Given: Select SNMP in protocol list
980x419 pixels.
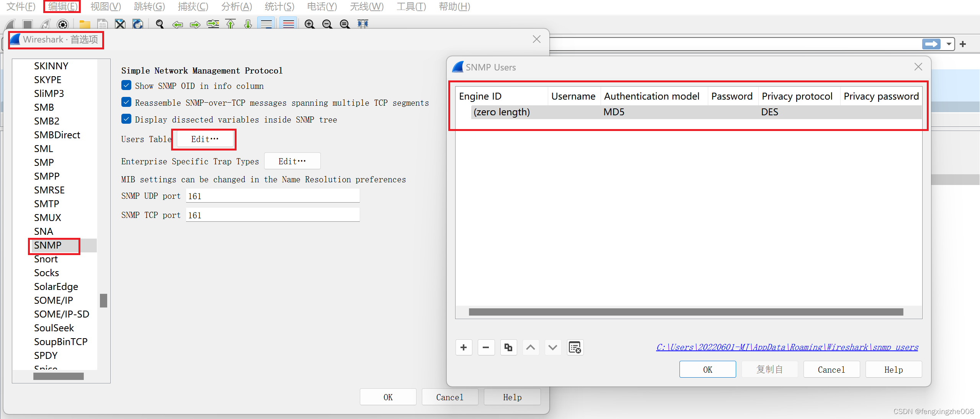Looking at the screenshot, I should 47,245.
